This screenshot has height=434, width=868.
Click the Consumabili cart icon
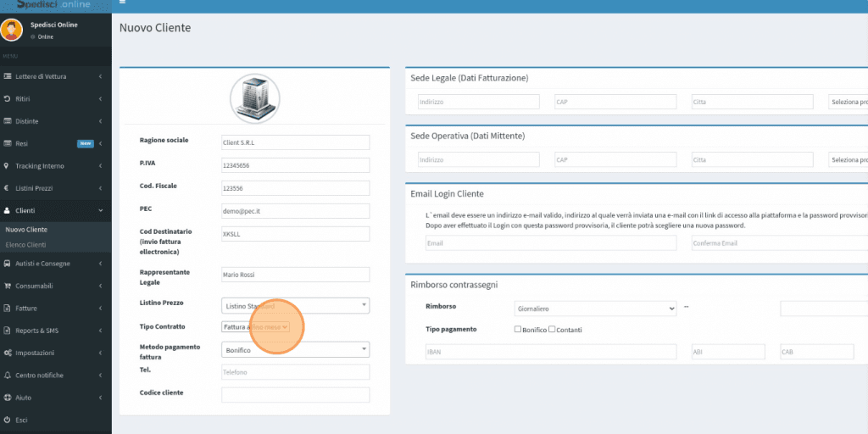(8, 287)
